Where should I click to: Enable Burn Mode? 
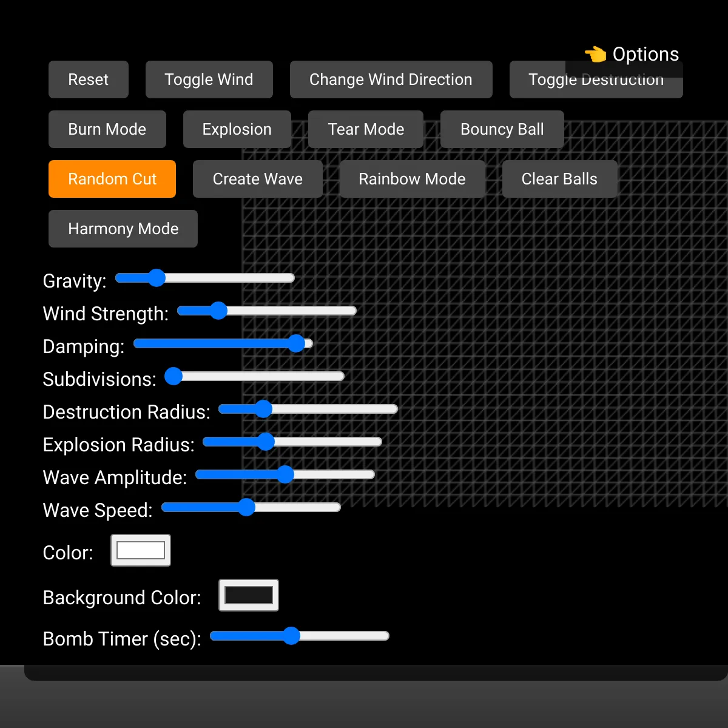tap(107, 129)
